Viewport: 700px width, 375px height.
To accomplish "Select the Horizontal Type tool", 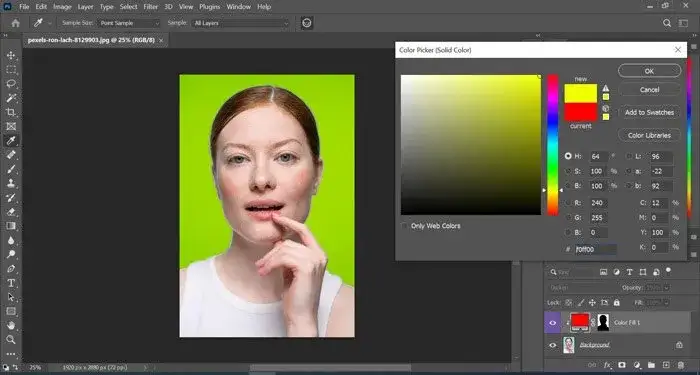I will pyautogui.click(x=11, y=283).
